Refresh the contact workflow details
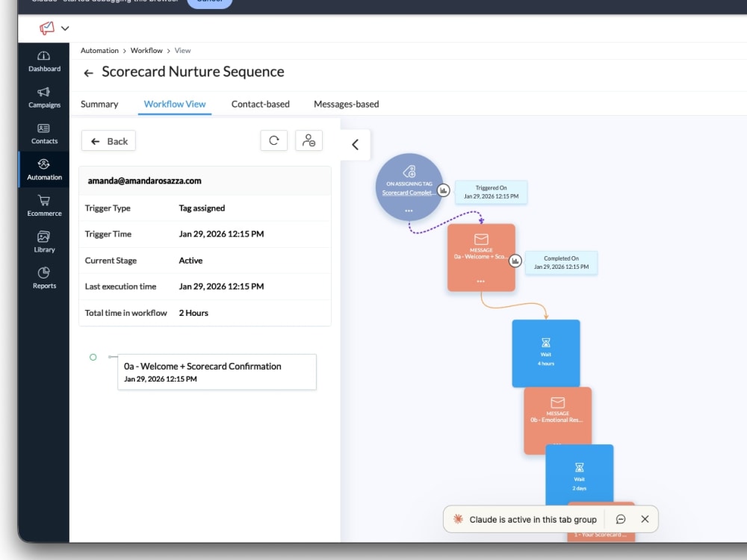Viewport: 747px width, 560px height. coord(274,140)
